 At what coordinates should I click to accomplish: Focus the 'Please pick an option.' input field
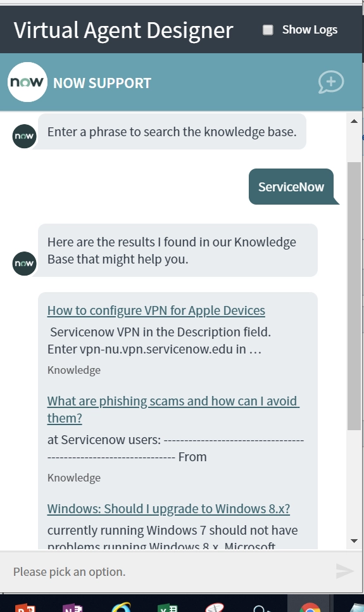pyautogui.click(x=168, y=572)
